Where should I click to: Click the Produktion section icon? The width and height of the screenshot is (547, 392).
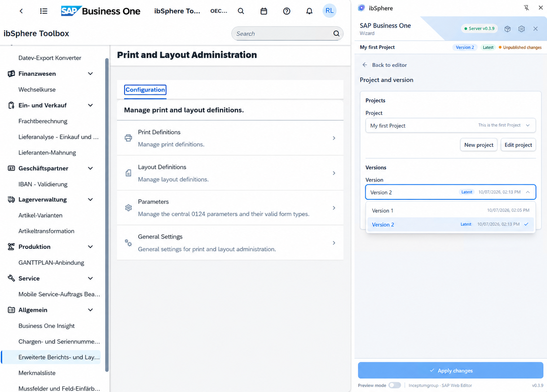[11, 247]
